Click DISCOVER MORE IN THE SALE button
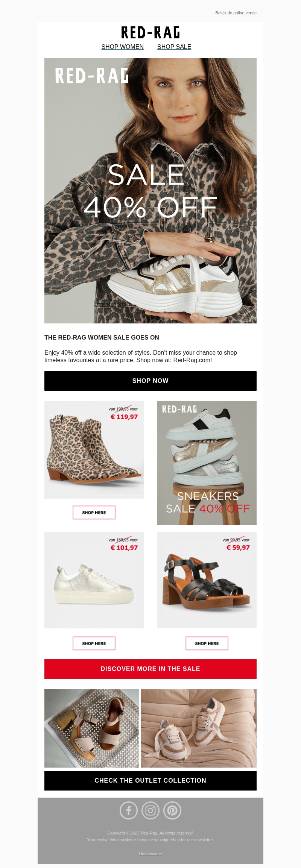The width and height of the screenshot is (301, 868). coord(150,669)
